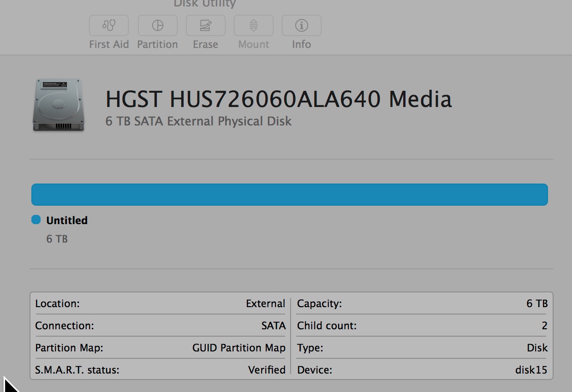Click the 6 TB size under Untitled
This screenshot has width=572, height=392.
57,239
